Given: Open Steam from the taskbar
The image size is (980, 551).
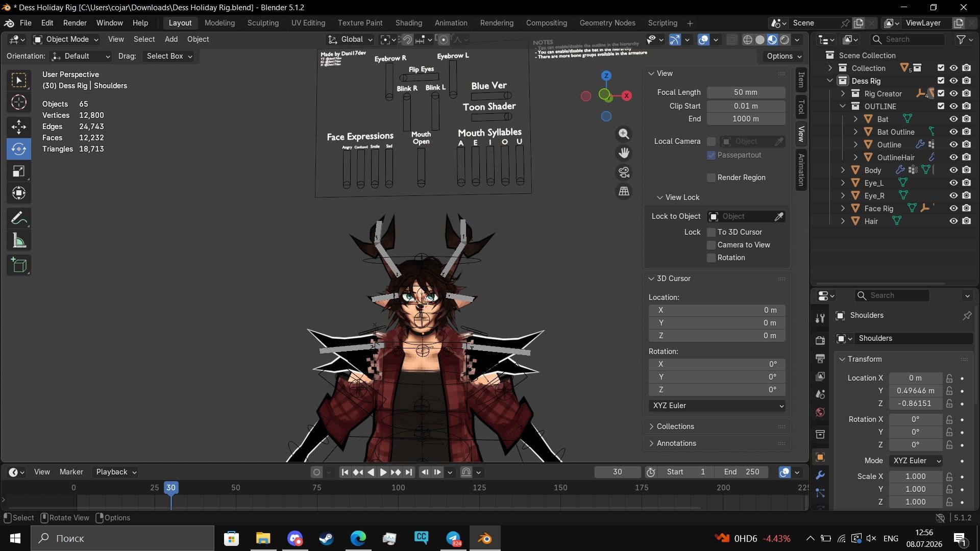Looking at the screenshot, I should click(326, 538).
